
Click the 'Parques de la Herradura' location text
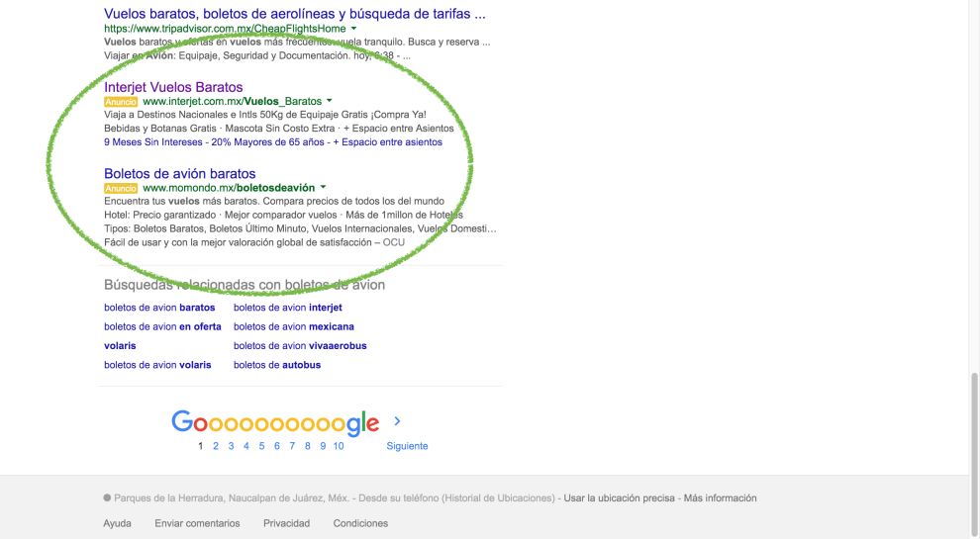(232, 497)
